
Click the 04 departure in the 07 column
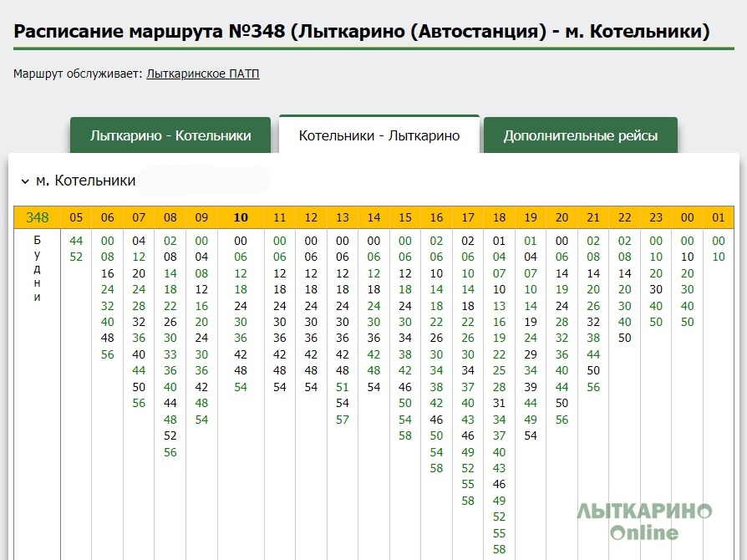pos(139,241)
